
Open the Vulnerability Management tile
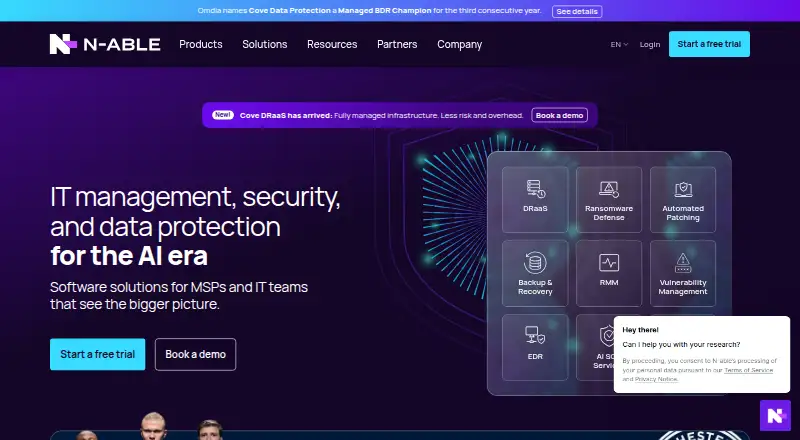[683, 274]
